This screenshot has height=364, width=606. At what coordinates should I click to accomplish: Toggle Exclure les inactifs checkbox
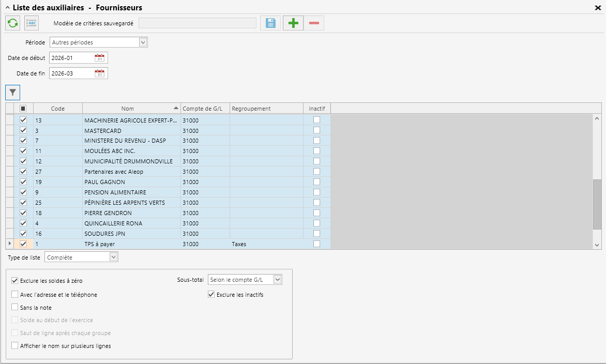[211, 294]
